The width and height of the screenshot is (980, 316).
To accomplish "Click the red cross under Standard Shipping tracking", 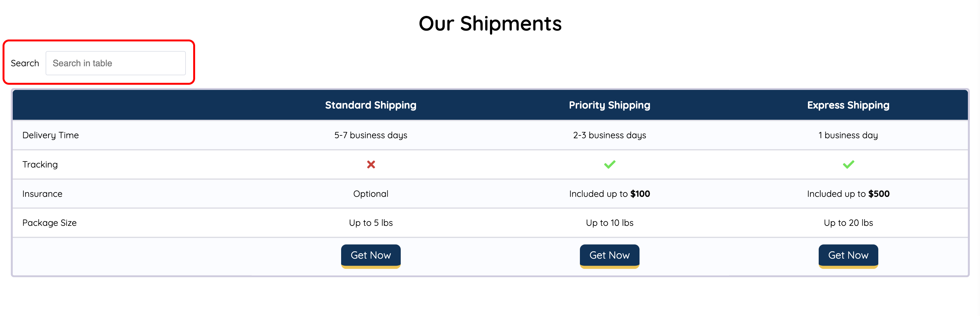I will coord(370,164).
